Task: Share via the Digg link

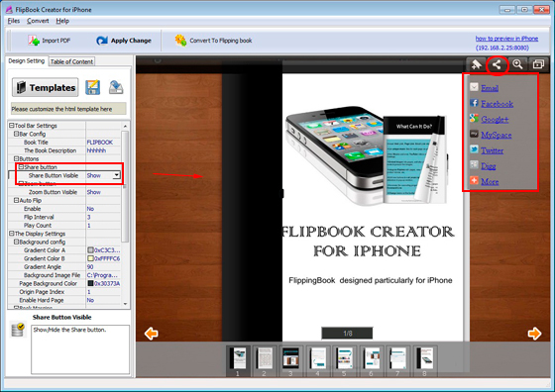Action: (488, 166)
